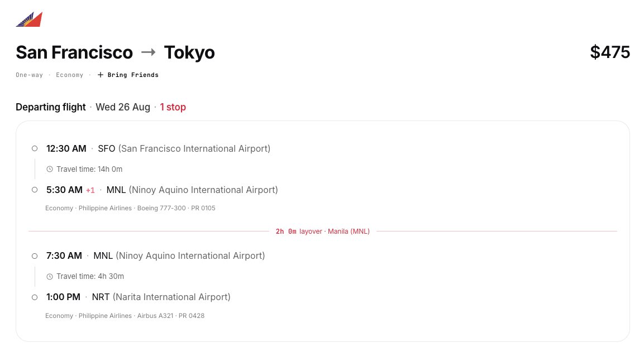
Task: Click the plus icon beside Bring Friends
Action: (100, 75)
